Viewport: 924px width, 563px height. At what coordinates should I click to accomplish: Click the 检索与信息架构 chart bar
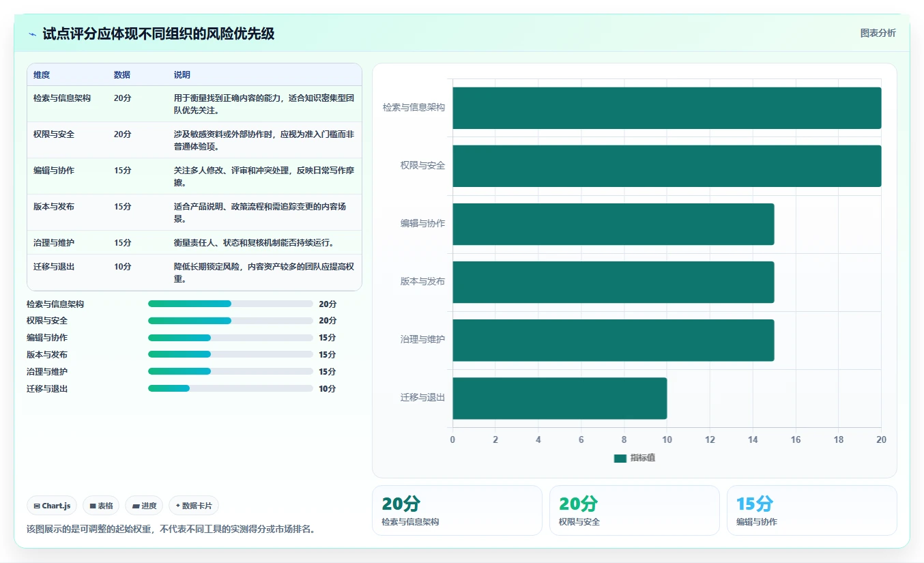tap(667, 108)
